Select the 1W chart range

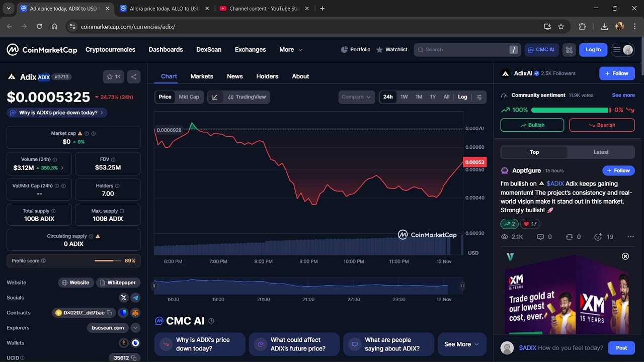[x=404, y=97]
